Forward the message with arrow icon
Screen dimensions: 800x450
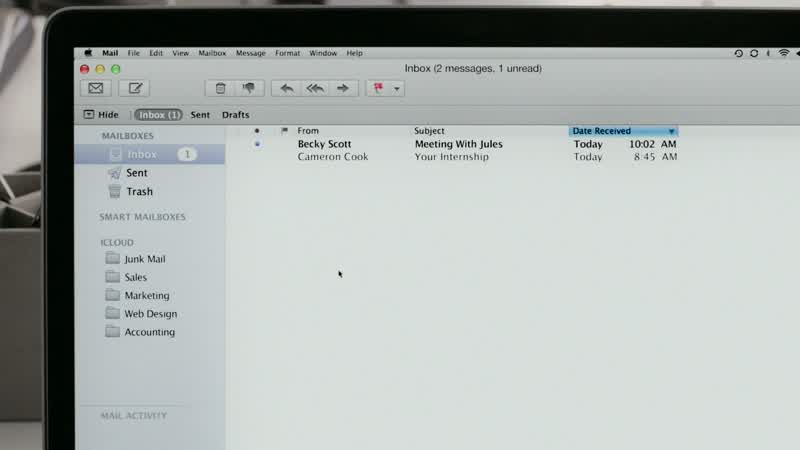343,88
